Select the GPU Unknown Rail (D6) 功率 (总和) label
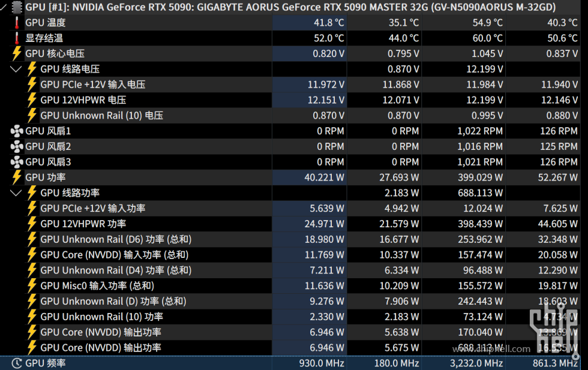 tap(116, 239)
